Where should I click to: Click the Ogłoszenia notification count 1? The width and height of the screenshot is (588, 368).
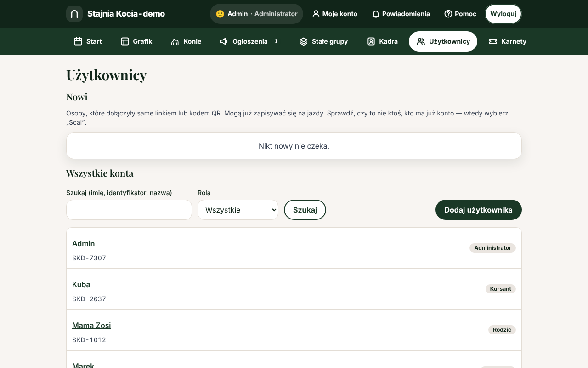click(x=276, y=41)
